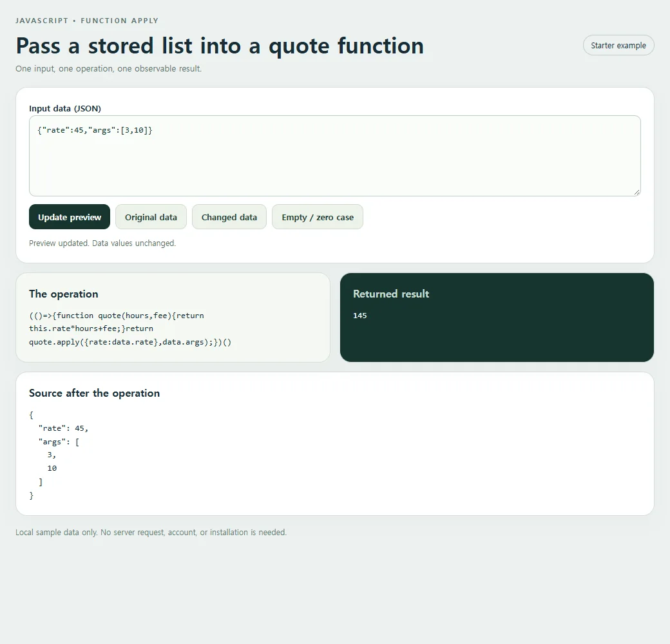Click 'The operation' heading
Viewport: 670px width, 644px height.
(x=64, y=294)
